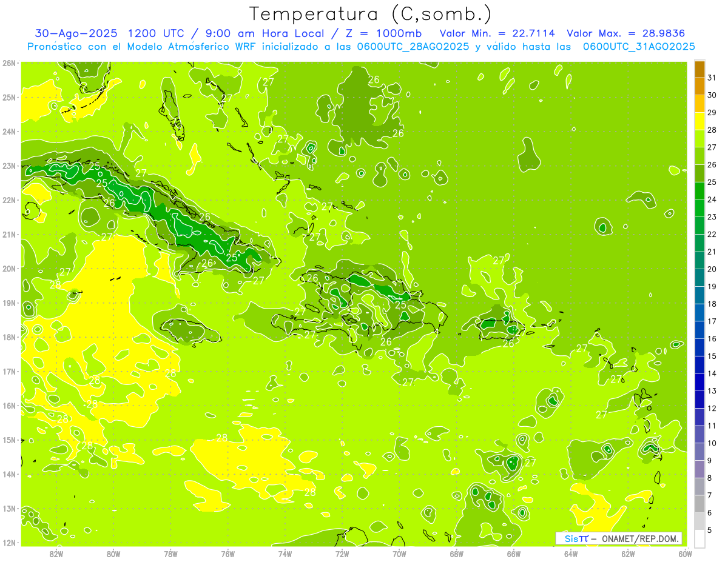This screenshot has width=728, height=562.
Task: Click the '17N' latitude axis label
Action: [x=9, y=371]
